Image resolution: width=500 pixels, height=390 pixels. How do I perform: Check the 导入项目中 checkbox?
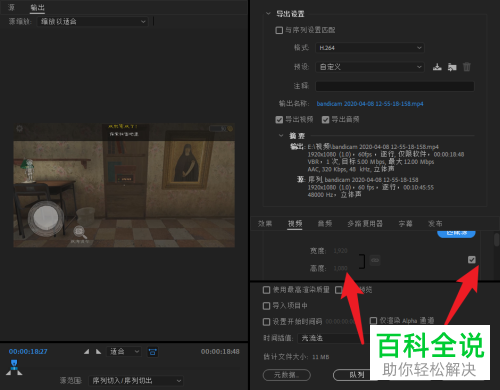pos(266,306)
